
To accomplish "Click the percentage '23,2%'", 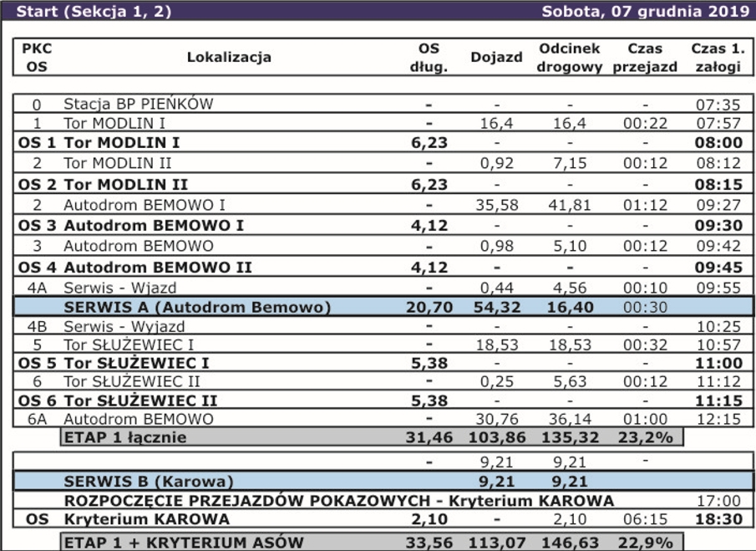I will click(645, 437).
